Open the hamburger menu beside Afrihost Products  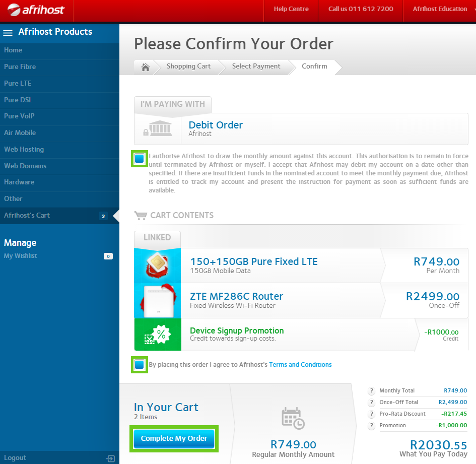coord(8,33)
